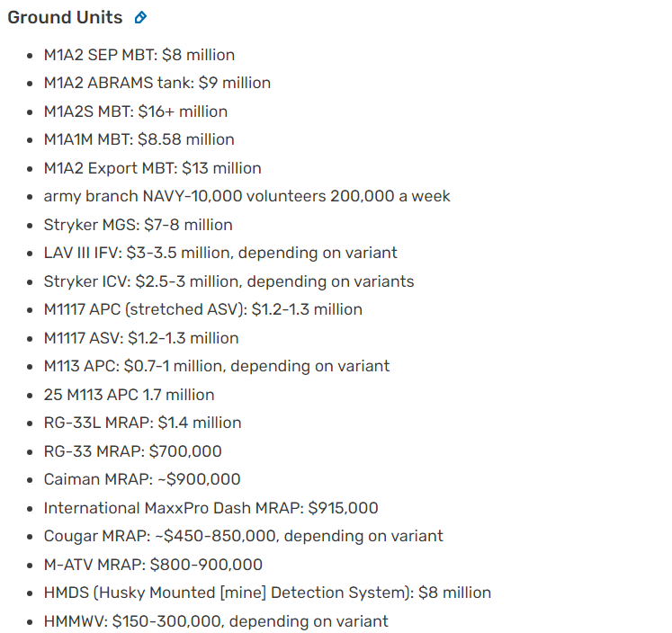Click the M1A1M MBT $8.58 million entry
The image size is (672, 633).
pos(139,139)
